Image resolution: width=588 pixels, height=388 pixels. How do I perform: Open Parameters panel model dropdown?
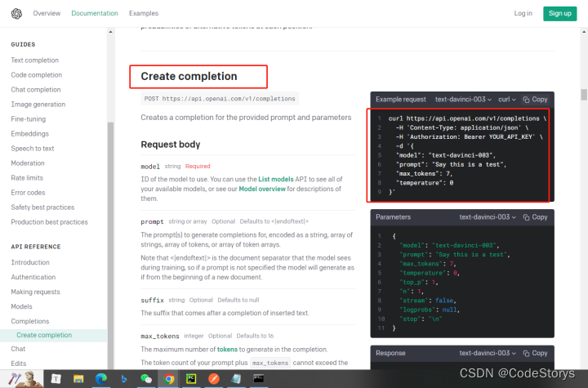[x=488, y=217]
